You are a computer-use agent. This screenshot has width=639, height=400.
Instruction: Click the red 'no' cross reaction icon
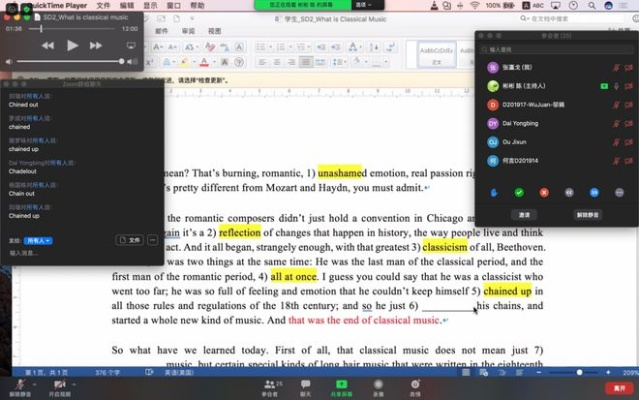(544, 191)
